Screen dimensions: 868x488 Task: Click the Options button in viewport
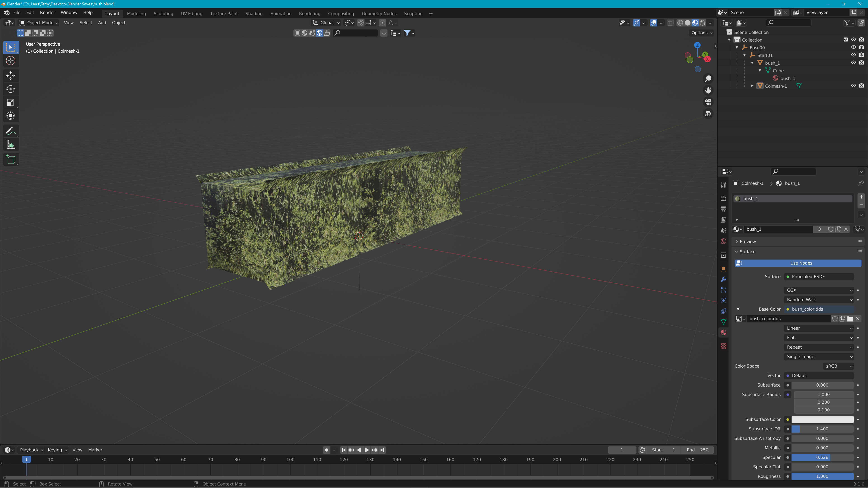click(x=702, y=33)
